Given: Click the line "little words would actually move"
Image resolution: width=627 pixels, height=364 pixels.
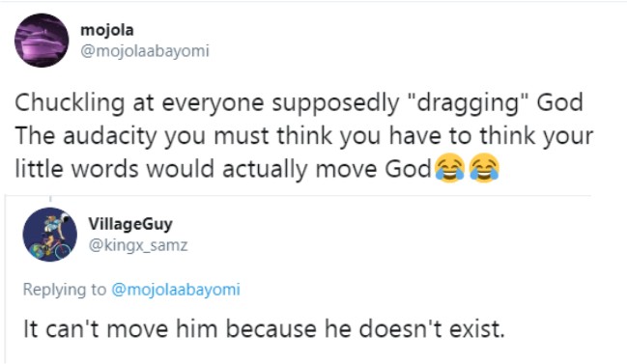Looking at the screenshot, I should (223, 169).
